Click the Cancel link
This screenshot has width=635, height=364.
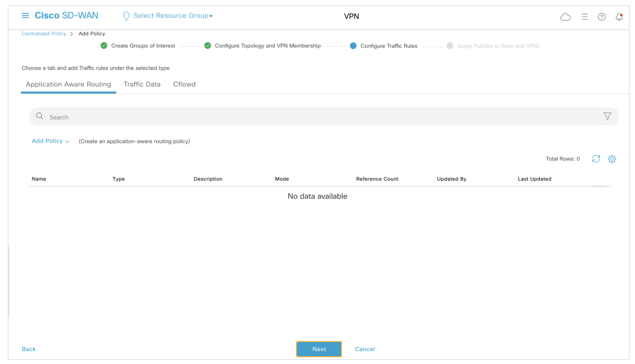(365, 349)
